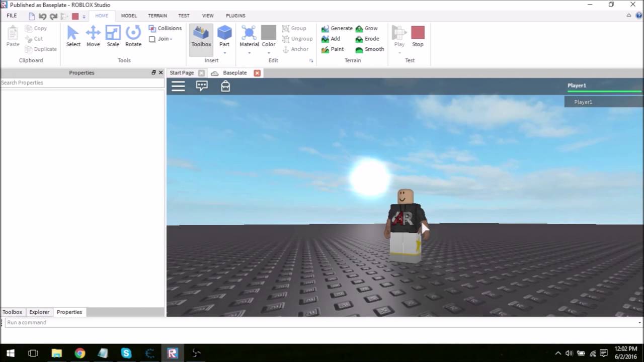The width and height of the screenshot is (644, 362).
Task: Click the Add terrain tool
Action: [x=331, y=39]
